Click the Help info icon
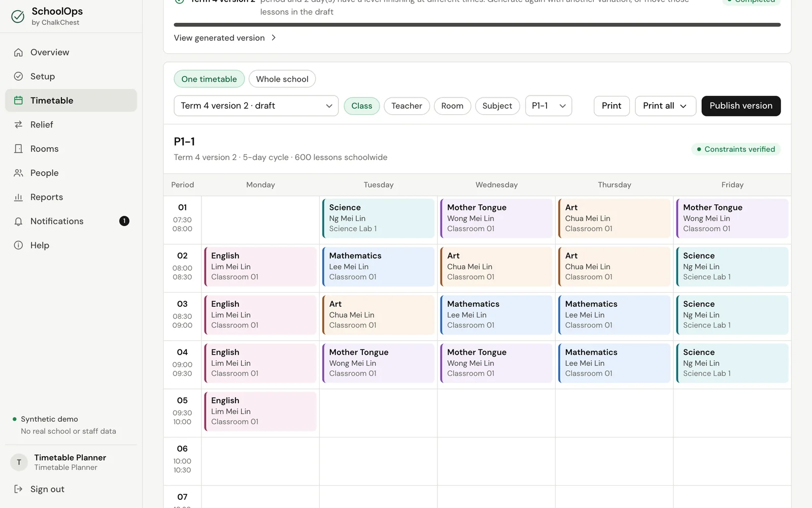This screenshot has width=812, height=508. 18,245
